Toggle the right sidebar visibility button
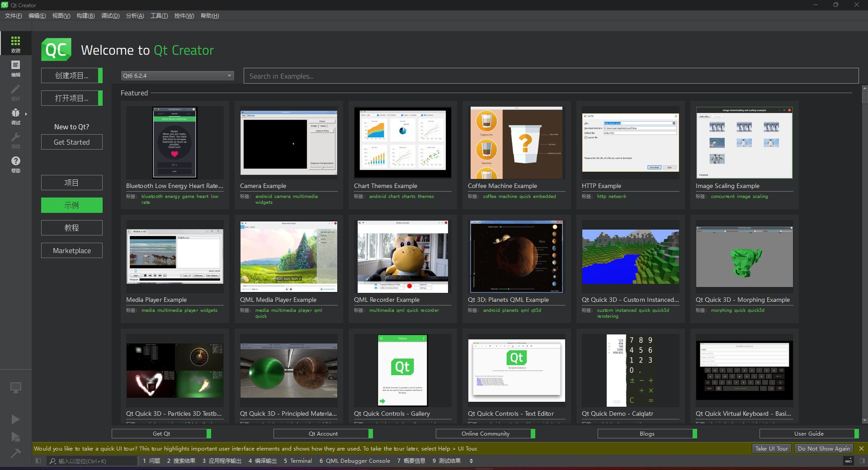Image resolution: width=868 pixels, height=470 pixels. point(862,461)
